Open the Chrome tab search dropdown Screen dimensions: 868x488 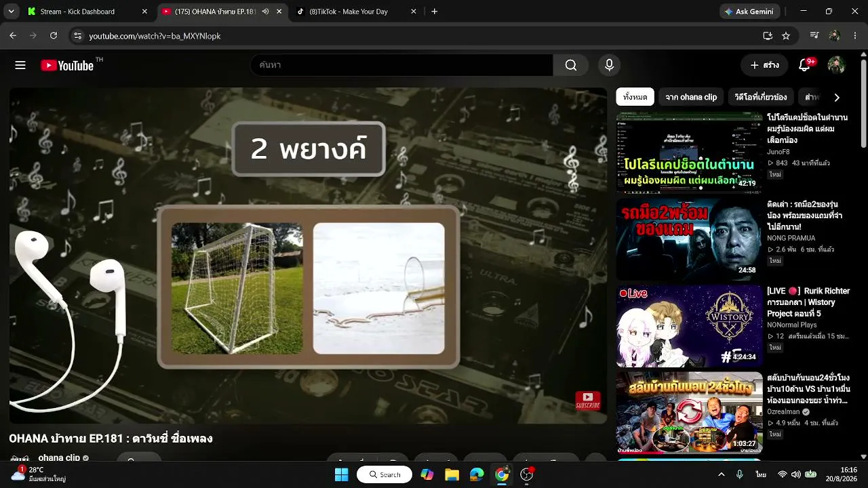tap(11, 12)
